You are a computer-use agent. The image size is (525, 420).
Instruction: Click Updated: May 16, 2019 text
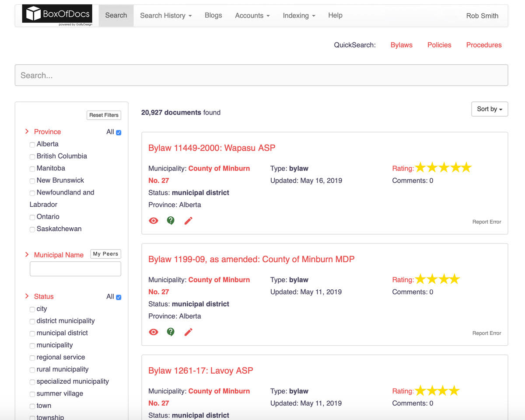pos(306,180)
